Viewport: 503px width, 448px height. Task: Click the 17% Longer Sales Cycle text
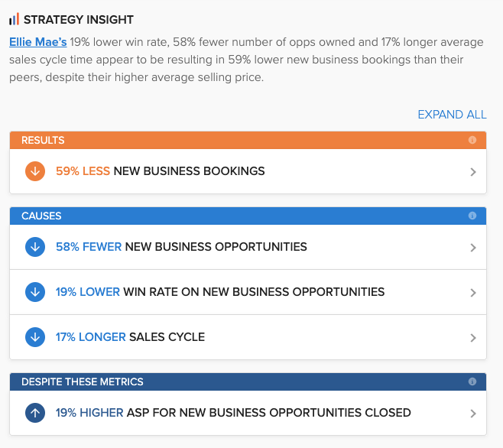[130, 337]
